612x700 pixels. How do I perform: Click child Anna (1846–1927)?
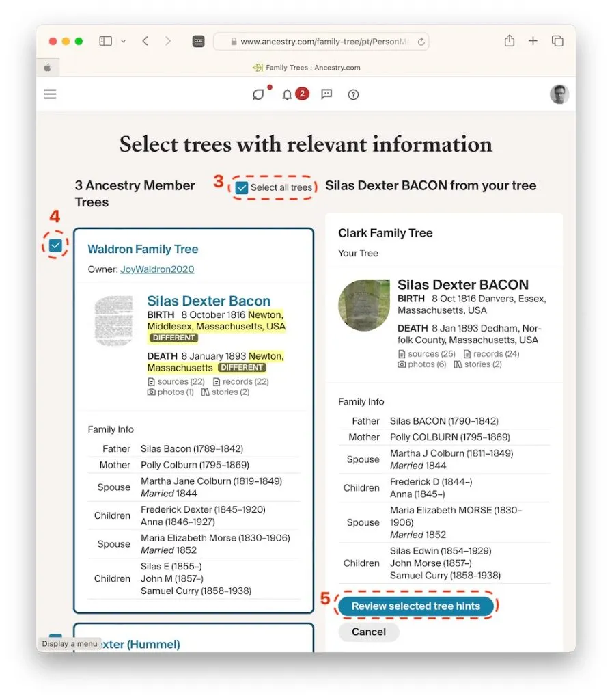pyautogui.click(x=178, y=522)
